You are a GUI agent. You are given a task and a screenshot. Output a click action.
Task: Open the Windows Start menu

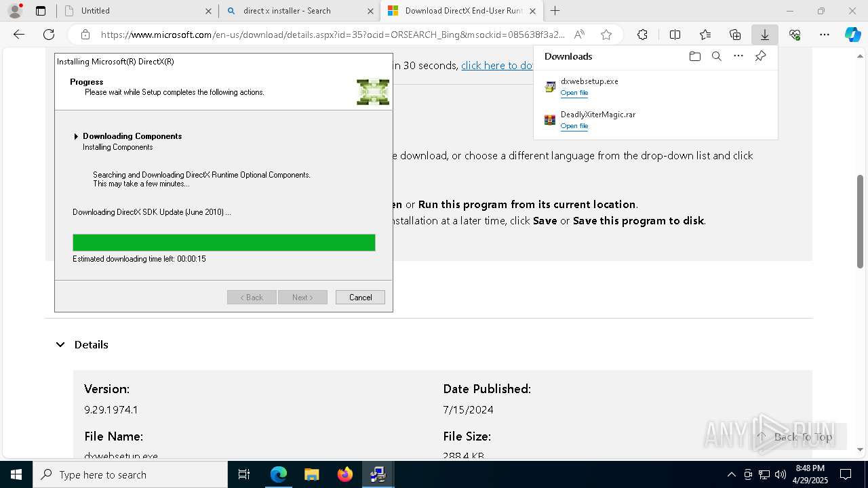click(x=16, y=474)
